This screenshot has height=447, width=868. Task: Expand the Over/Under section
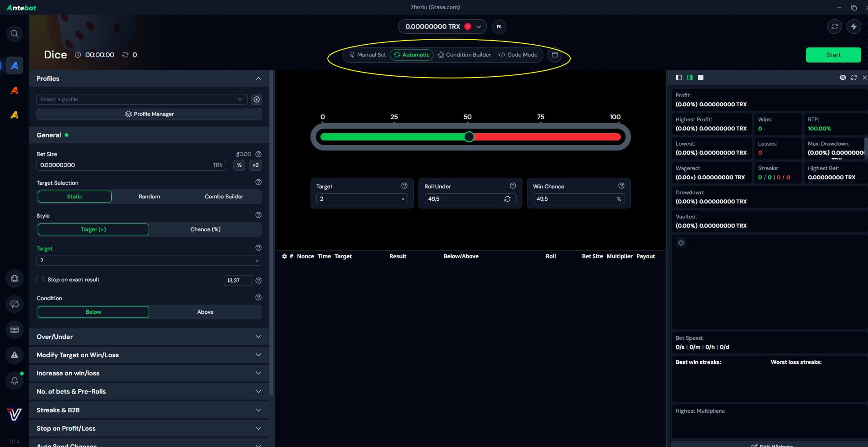coord(149,337)
